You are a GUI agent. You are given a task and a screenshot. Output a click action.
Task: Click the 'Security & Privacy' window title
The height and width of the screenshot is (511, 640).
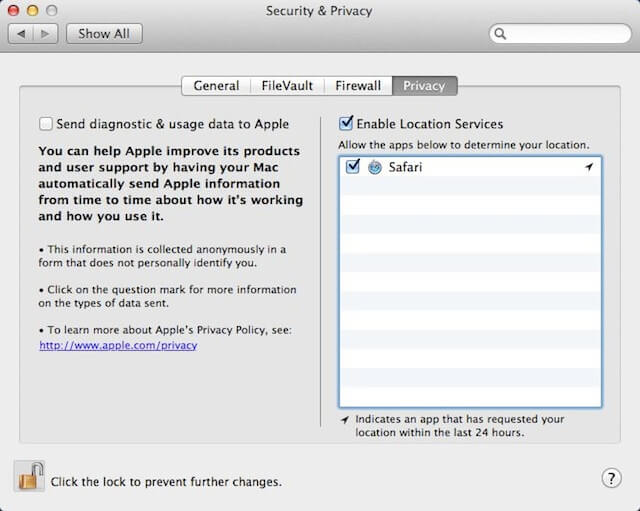coord(319,11)
